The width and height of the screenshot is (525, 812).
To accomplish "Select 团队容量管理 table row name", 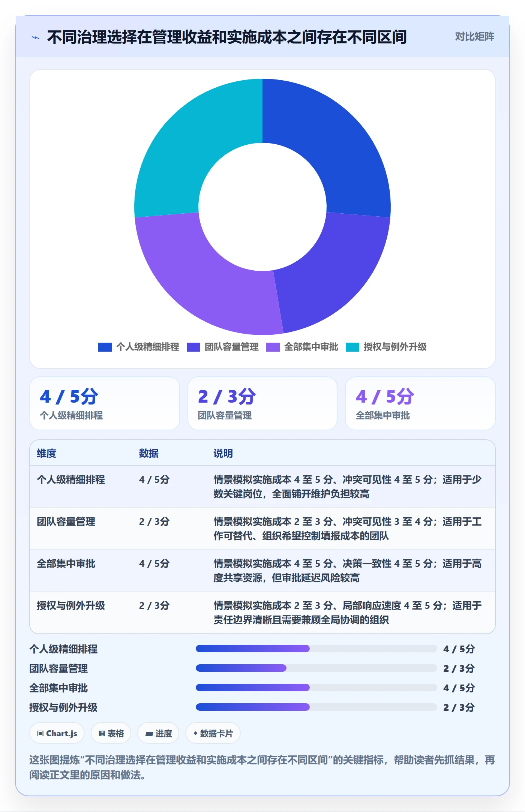I will (x=66, y=521).
